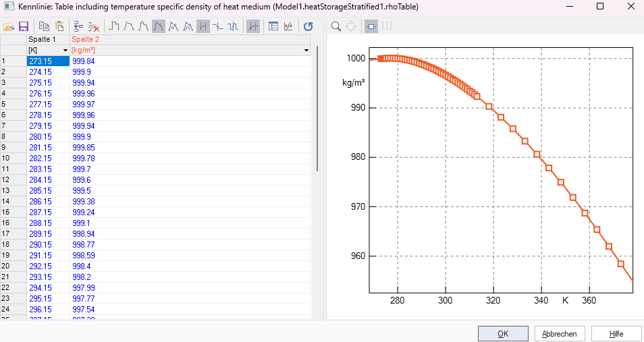Select row header number 22

click(x=14, y=288)
